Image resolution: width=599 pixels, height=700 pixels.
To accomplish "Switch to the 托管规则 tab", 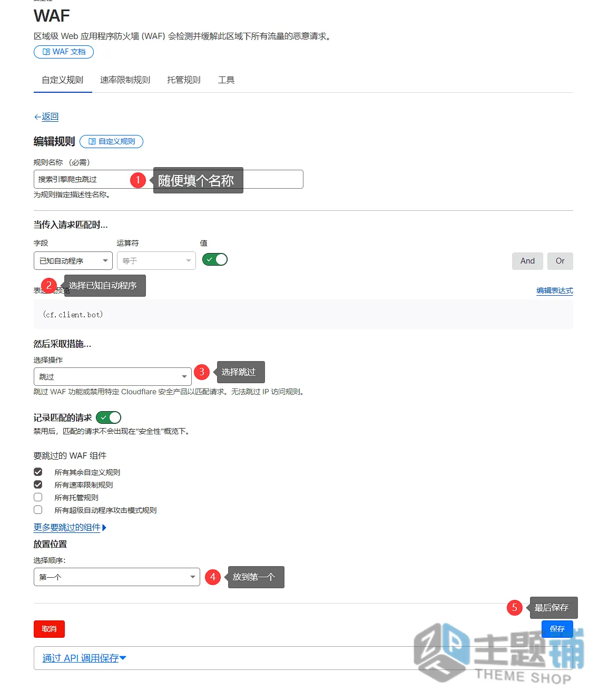I will 184,80.
